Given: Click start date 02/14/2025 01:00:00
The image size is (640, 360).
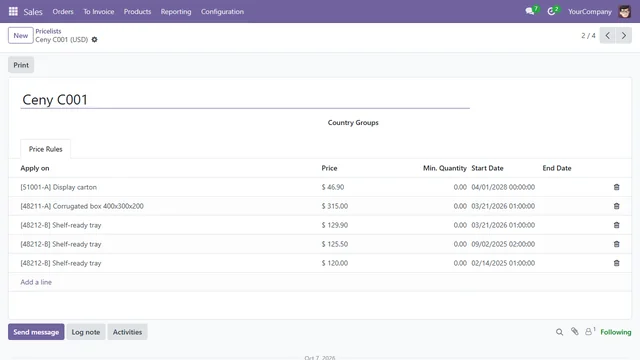Looking at the screenshot, I should (503, 263).
